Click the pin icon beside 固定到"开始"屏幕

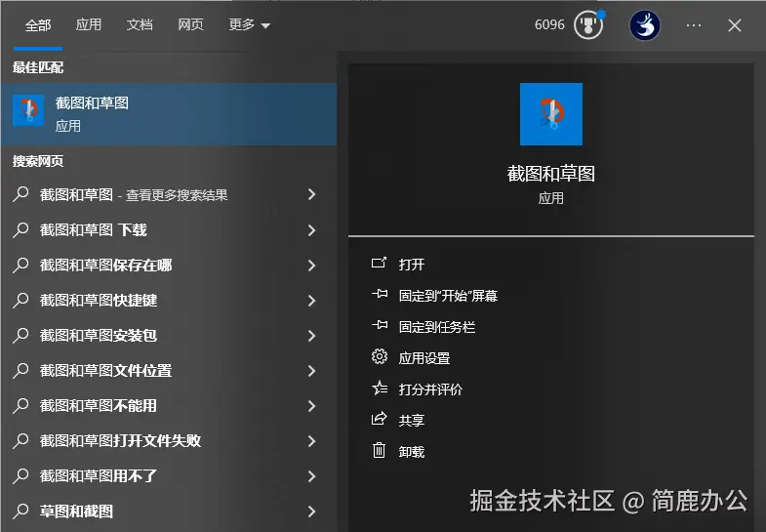(380, 294)
